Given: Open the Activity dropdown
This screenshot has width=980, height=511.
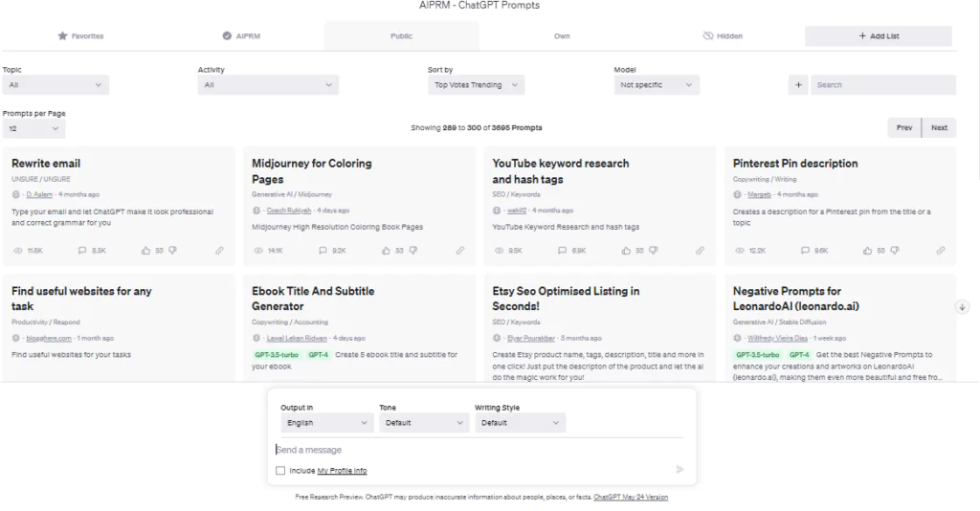Looking at the screenshot, I should [x=268, y=85].
